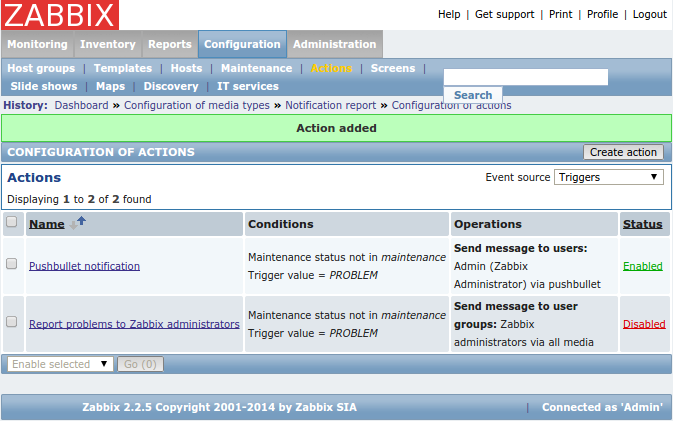The width and height of the screenshot is (673, 421).
Task: Go to Slide shows submenu
Action: coord(44,86)
